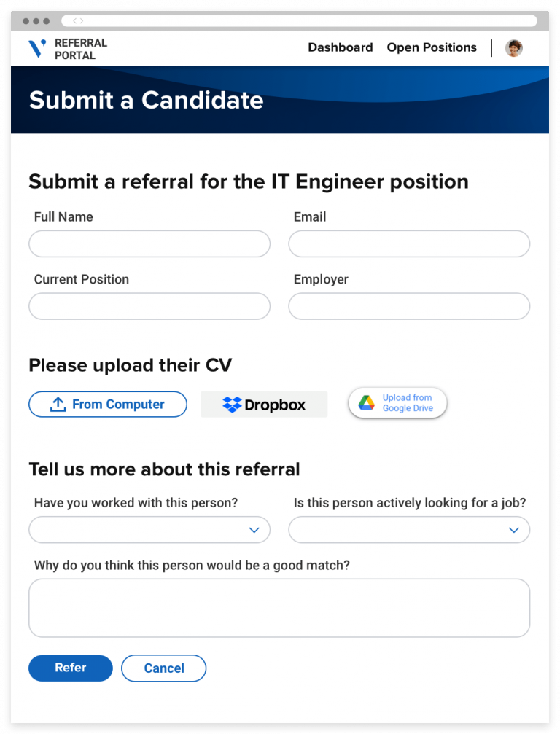Navigate to Open Positions
This screenshot has height=734, width=560.
click(431, 47)
